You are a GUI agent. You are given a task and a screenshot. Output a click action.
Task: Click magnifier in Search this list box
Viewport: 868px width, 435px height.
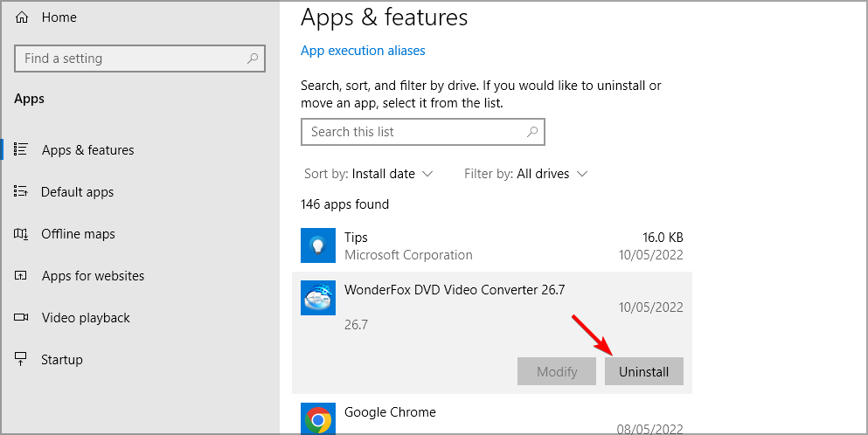(x=532, y=132)
